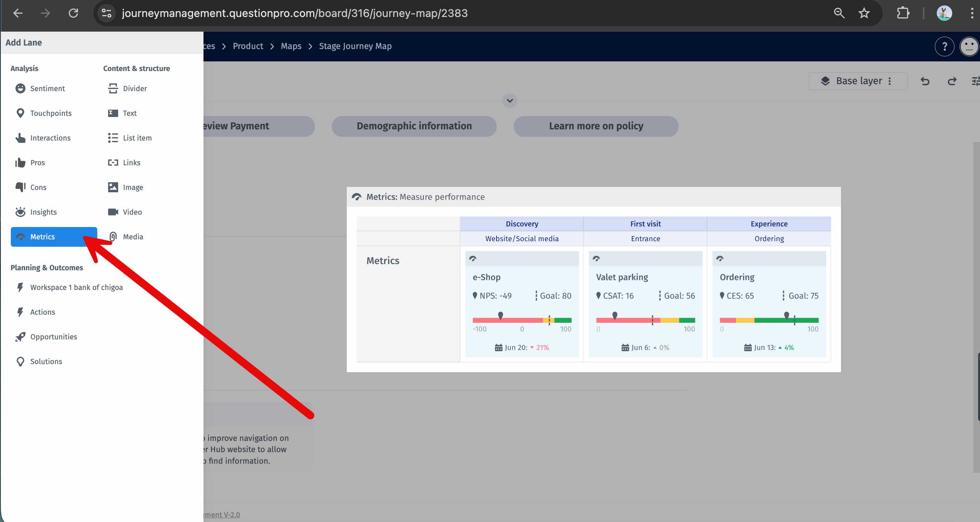980x522 pixels.
Task: Open the Base layer options menu
Action: [890, 81]
